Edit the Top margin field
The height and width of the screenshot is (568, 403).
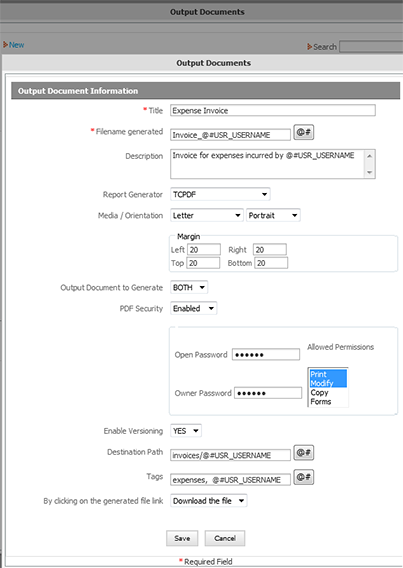(x=203, y=263)
